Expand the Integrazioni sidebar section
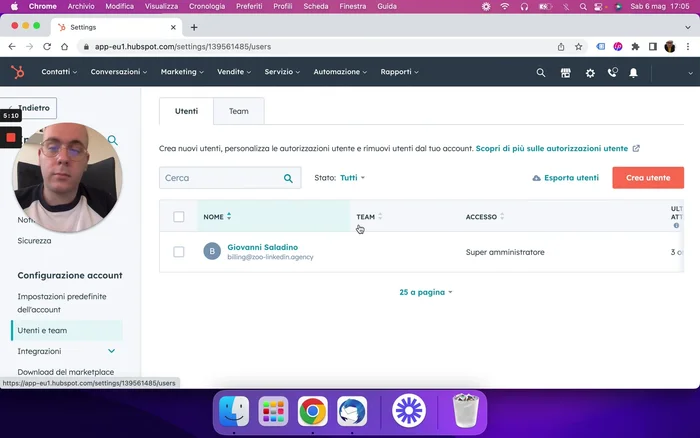Image resolution: width=700 pixels, height=438 pixels. [x=111, y=351]
